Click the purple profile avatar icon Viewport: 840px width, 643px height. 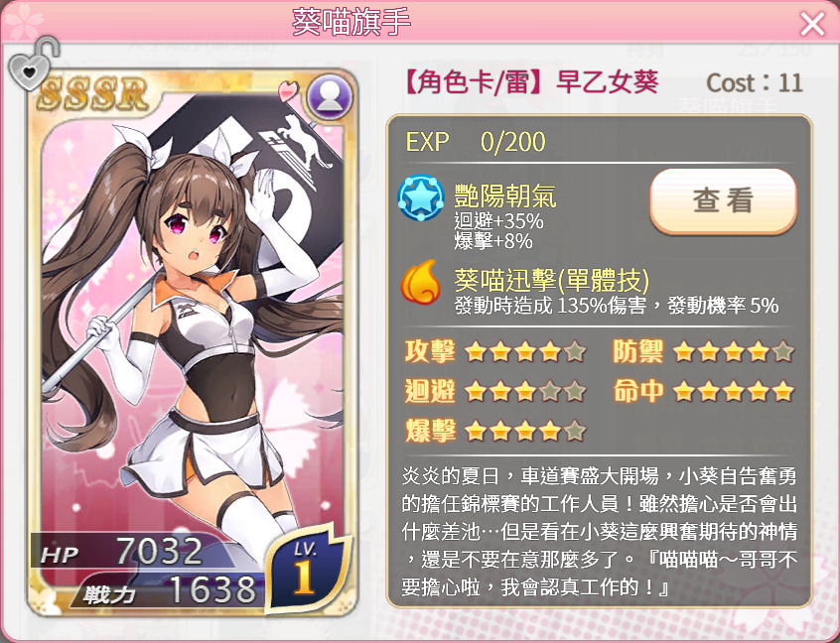330,96
